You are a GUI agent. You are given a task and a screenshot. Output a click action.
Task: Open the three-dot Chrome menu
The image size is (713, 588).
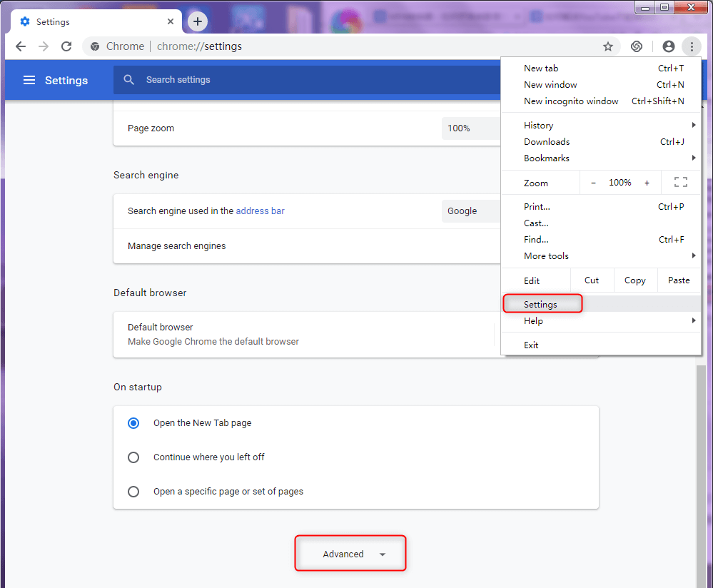point(692,46)
